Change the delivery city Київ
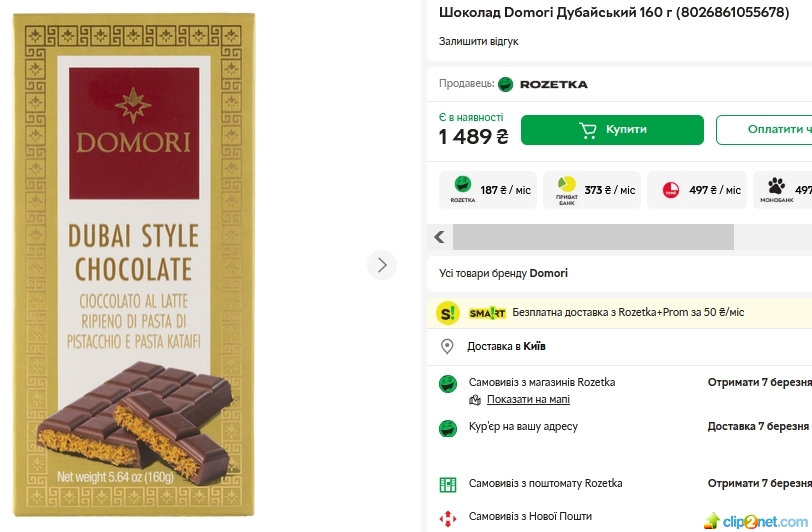812x532 pixels. click(532, 347)
